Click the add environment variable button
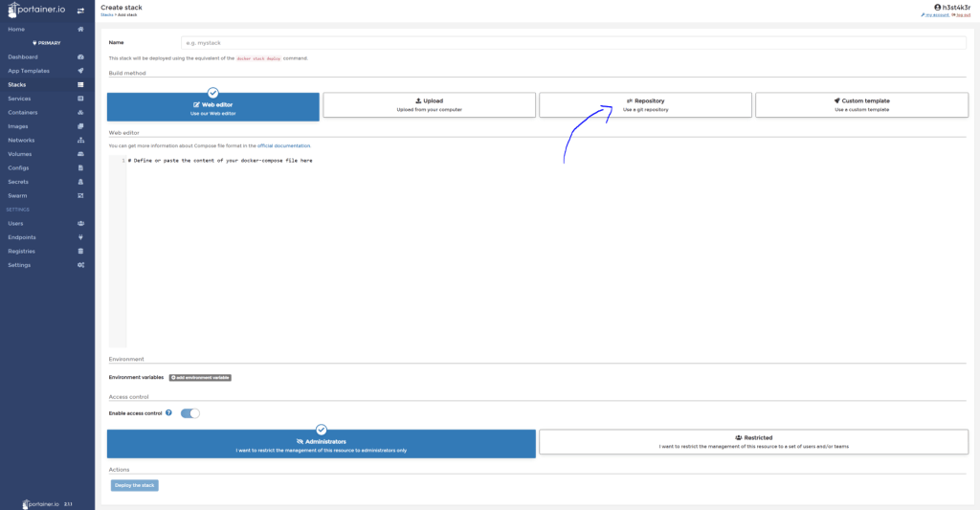980x510 pixels. (200, 378)
